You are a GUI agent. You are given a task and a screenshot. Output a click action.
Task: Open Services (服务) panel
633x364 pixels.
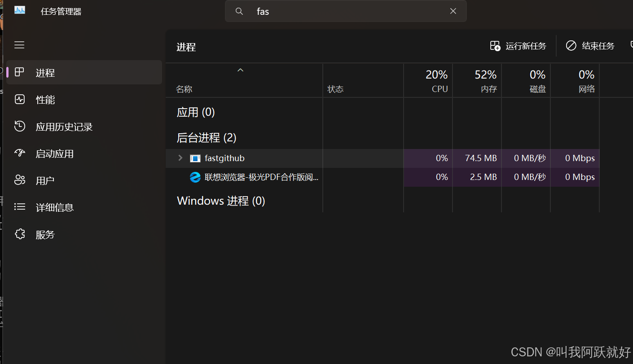20,234
